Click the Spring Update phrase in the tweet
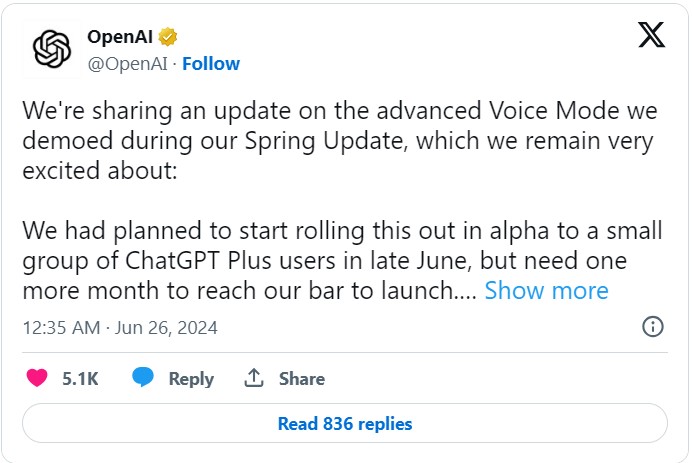This screenshot has height=463, width=692. tap(324, 141)
